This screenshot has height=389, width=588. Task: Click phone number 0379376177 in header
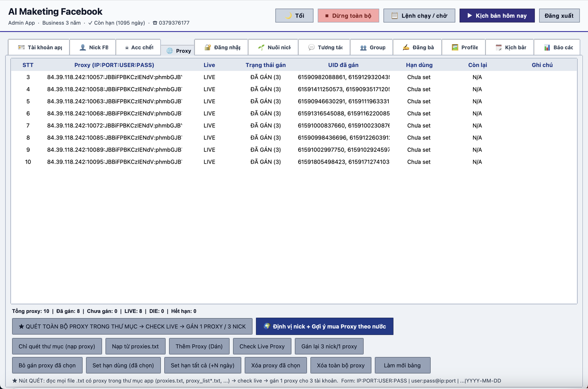pyautogui.click(x=174, y=23)
